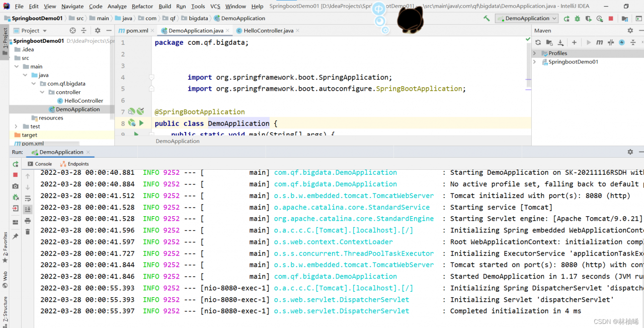Viewport: 644px width, 328px height.
Task: Click Download Sources icon in Maven panel
Action: click(x=560, y=42)
